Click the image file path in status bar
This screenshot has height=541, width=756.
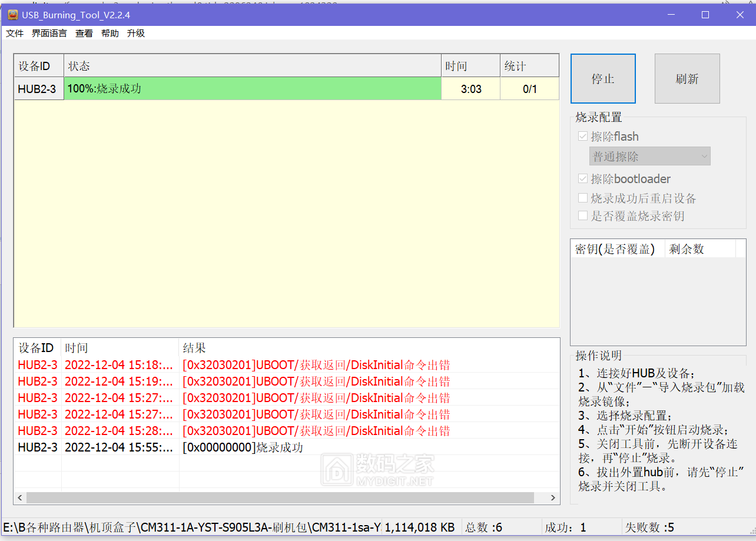(x=192, y=527)
